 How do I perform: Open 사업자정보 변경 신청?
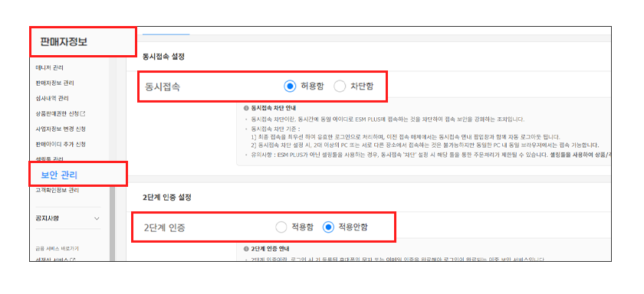coord(61,129)
